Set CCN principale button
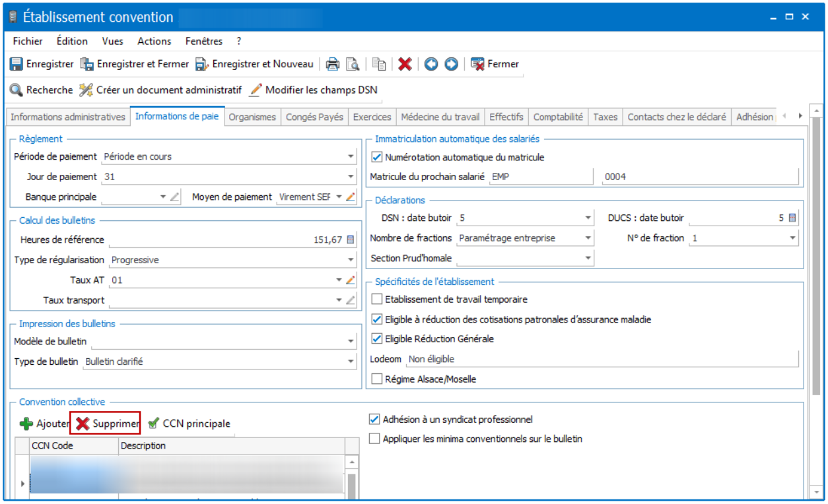 [189, 424]
